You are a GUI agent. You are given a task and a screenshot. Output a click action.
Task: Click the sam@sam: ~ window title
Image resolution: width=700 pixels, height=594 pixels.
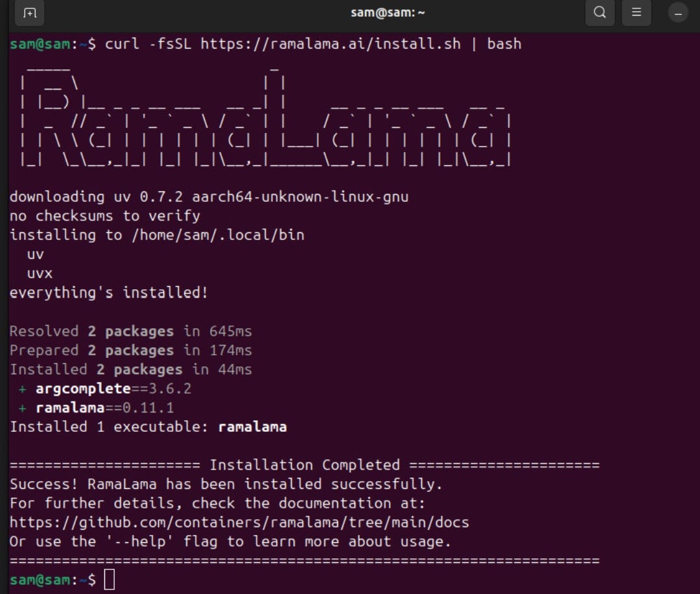388,12
